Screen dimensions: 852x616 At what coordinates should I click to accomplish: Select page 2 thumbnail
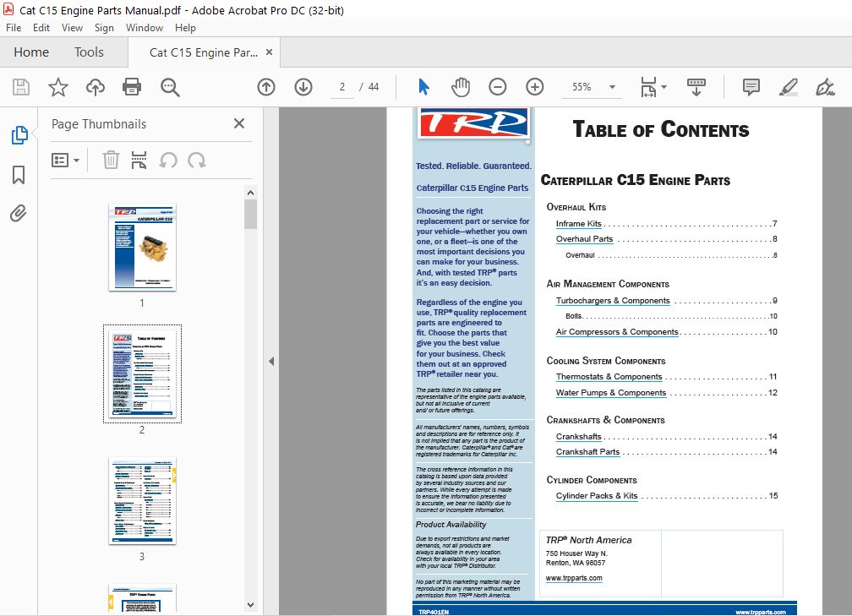pos(142,373)
